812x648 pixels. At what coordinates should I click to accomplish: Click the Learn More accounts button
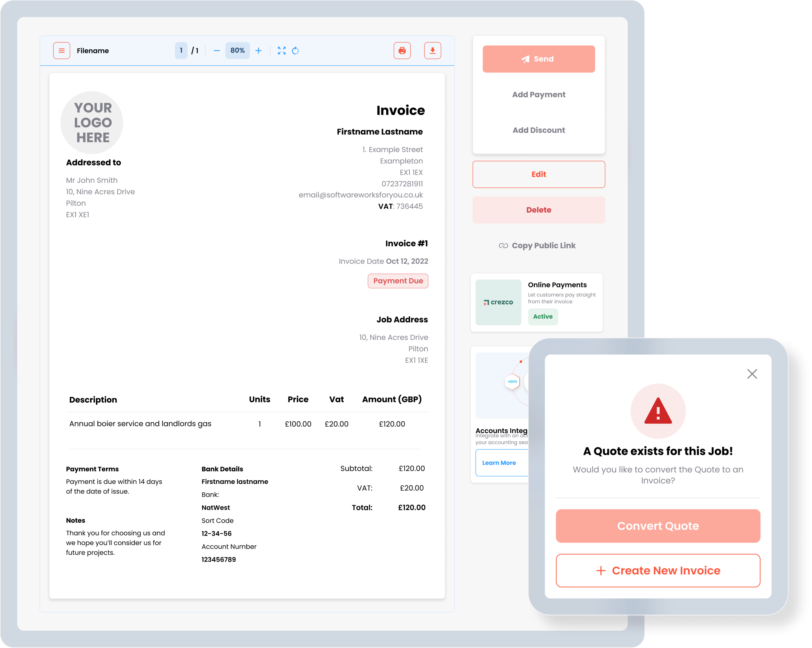[499, 463]
